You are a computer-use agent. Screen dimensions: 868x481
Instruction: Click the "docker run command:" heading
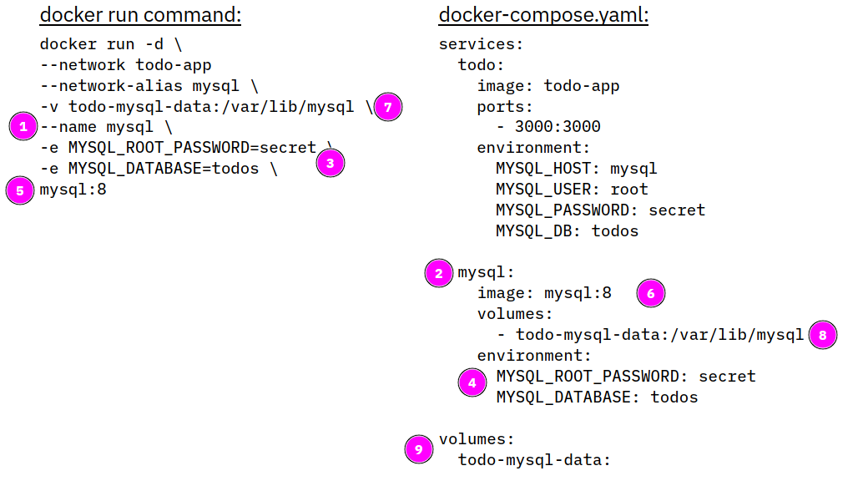[x=140, y=15]
